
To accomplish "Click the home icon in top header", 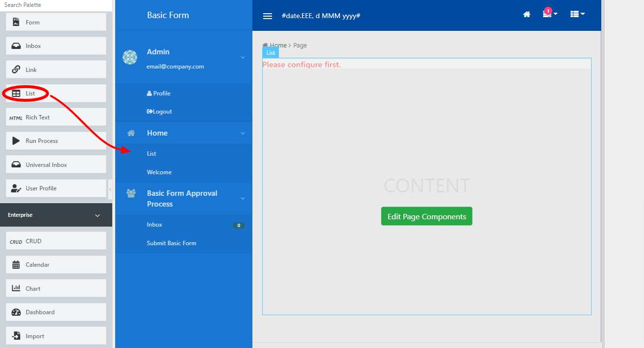I will pos(527,15).
